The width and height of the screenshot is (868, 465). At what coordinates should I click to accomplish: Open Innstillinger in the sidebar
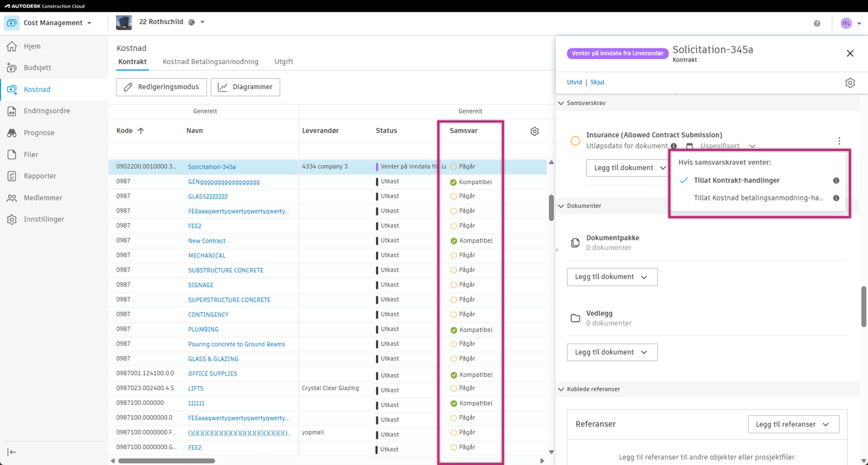point(44,219)
